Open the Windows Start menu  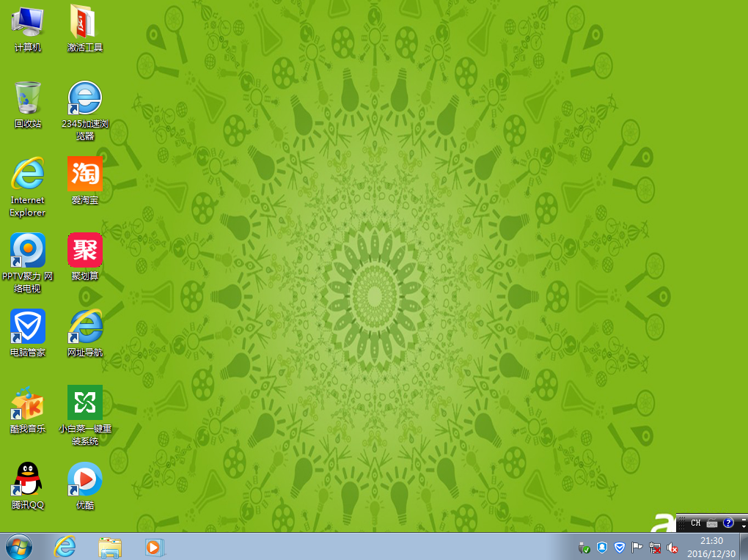19,547
